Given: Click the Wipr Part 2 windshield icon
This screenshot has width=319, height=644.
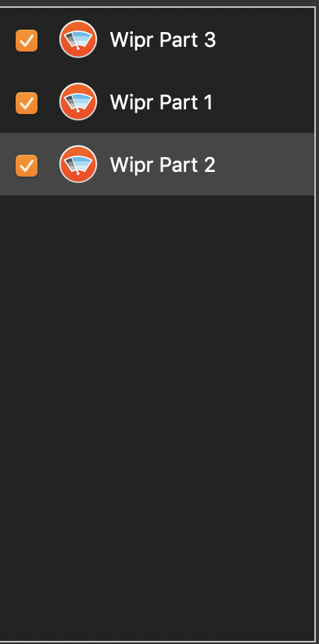Looking at the screenshot, I should click(78, 164).
